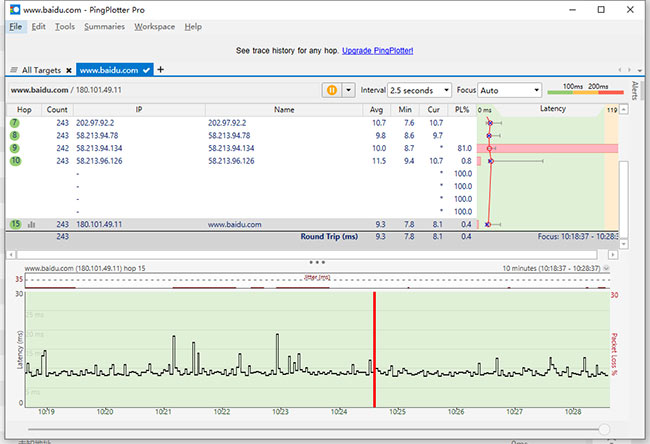Screen dimensions: 650x444
Task: Click the three dots panel divider handle
Action: click(x=317, y=262)
